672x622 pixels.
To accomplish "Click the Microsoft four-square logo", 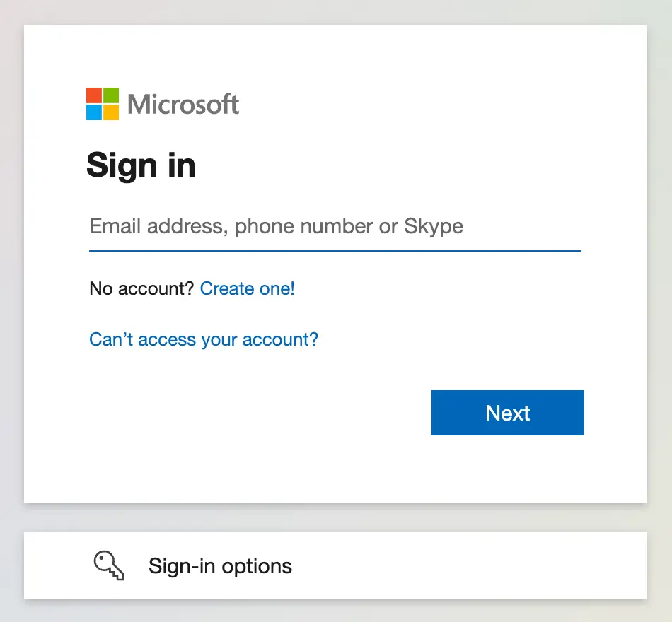I will [101, 103].
